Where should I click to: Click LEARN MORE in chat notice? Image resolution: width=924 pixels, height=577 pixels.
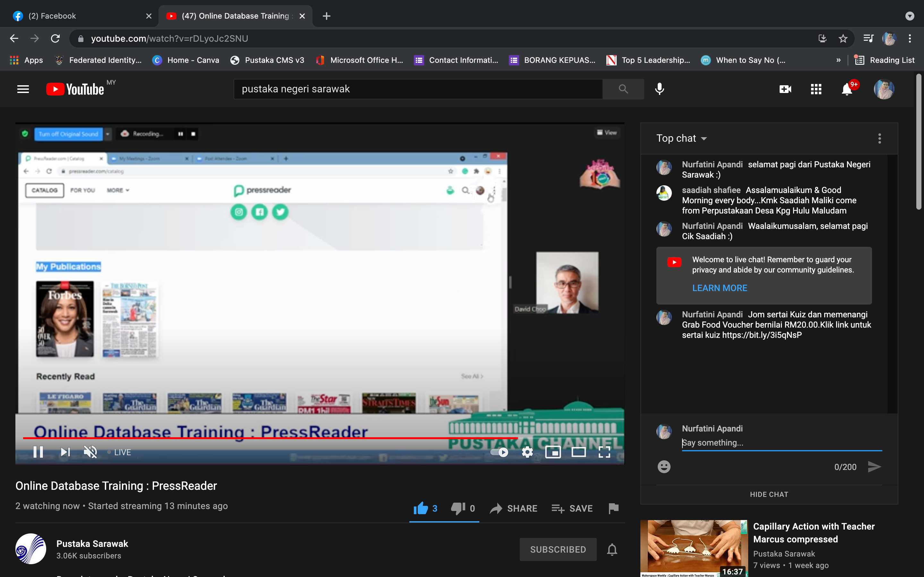(720, 288)
